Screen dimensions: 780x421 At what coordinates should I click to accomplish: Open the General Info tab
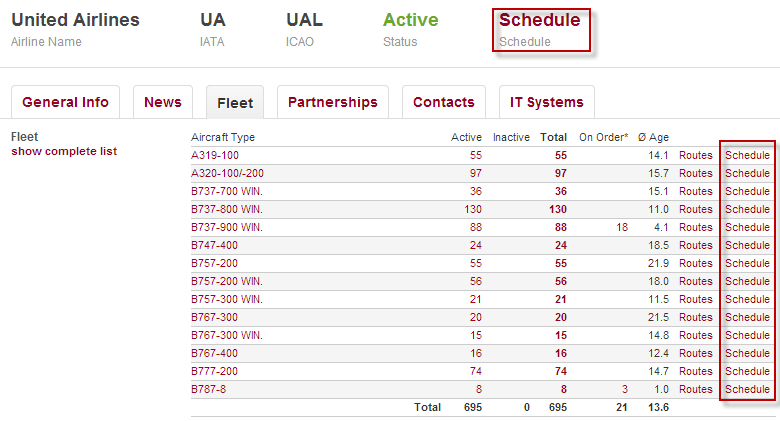[65, 102]
